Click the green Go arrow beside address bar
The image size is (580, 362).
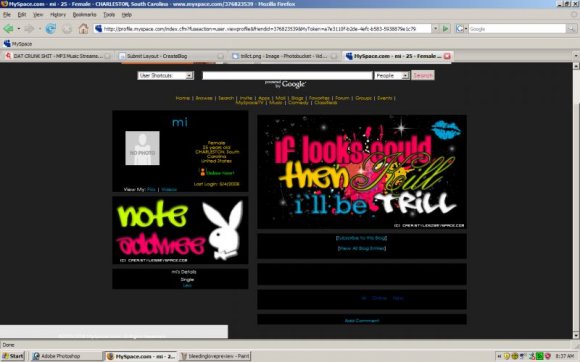[x=446, y=28]
